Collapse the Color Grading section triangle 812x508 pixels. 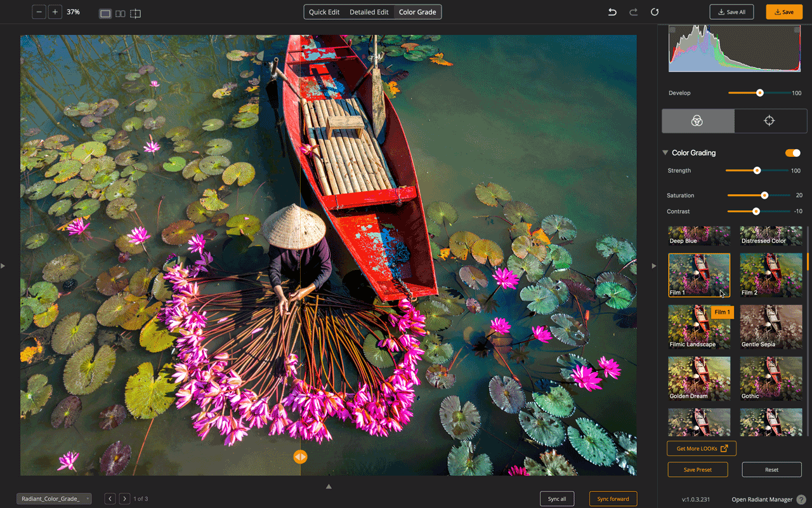point(665,153)
